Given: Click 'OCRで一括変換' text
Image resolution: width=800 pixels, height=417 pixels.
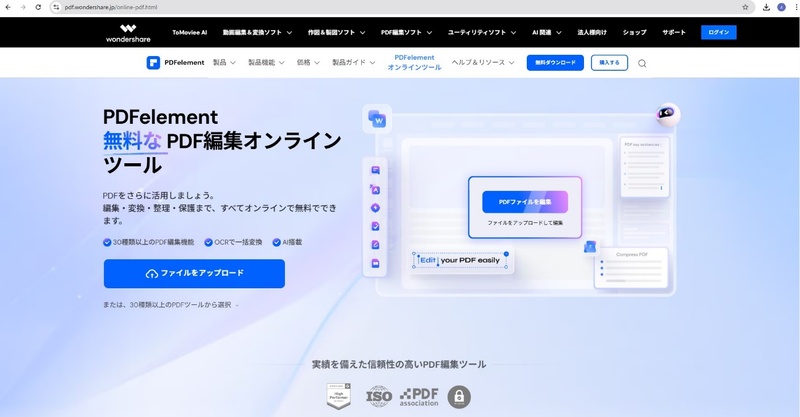Looking at the screenshot, I should tap(238, 242).
